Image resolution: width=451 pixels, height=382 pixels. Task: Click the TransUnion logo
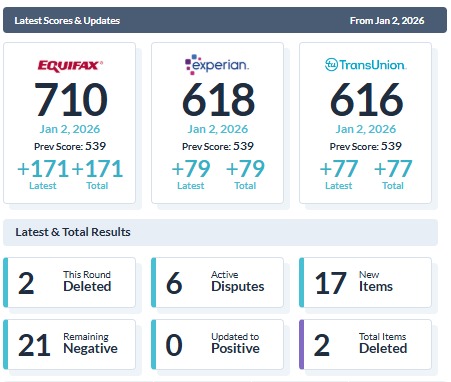366,64
